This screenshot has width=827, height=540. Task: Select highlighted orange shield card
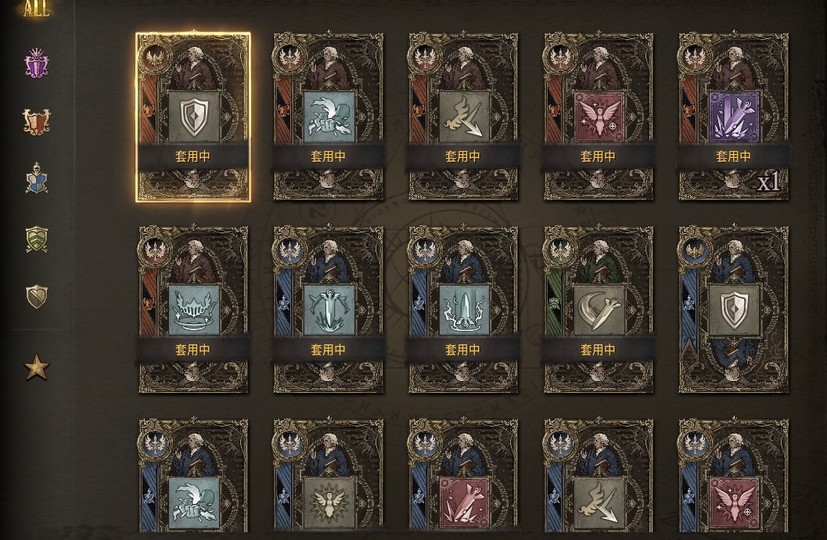point(193,117)
